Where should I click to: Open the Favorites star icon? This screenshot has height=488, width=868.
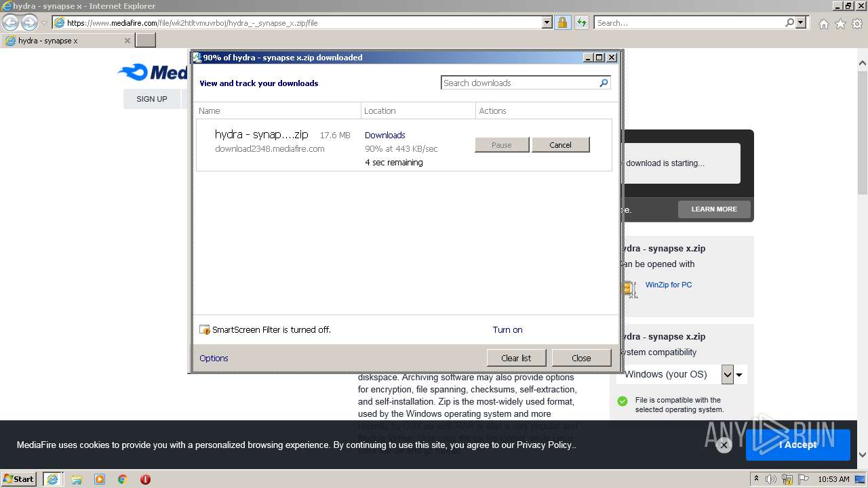pyautogui.click(x=840, y=24)
